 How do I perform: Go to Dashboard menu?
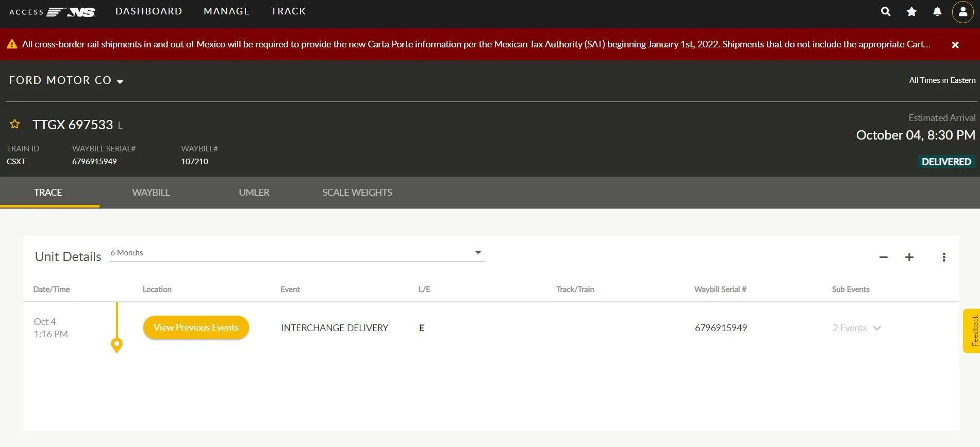click(x=149, y=11)
